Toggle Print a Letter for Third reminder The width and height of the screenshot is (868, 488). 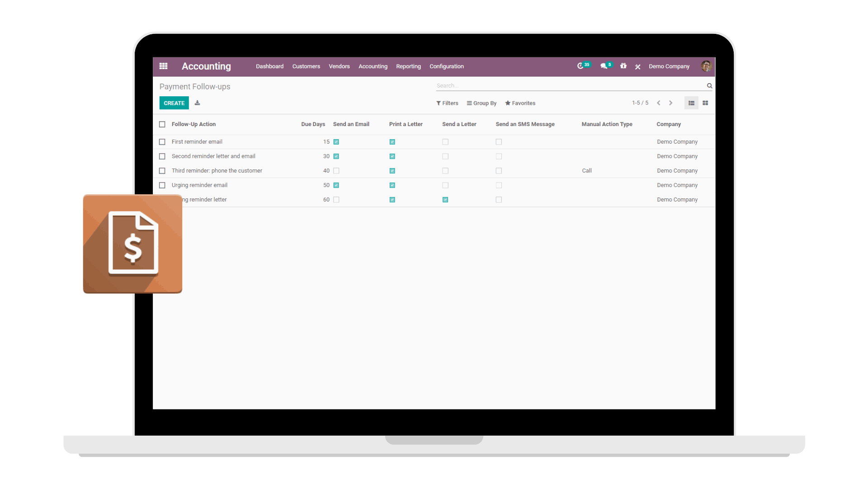pos(392,170)
